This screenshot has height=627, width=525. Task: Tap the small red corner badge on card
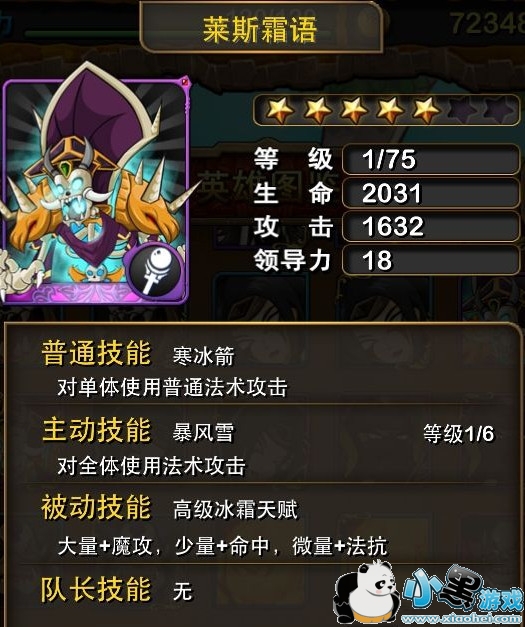186,82
